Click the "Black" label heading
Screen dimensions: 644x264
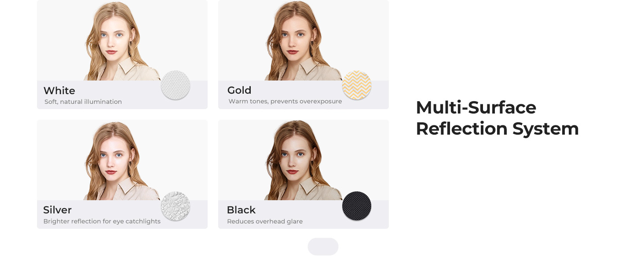click(241, 210)
